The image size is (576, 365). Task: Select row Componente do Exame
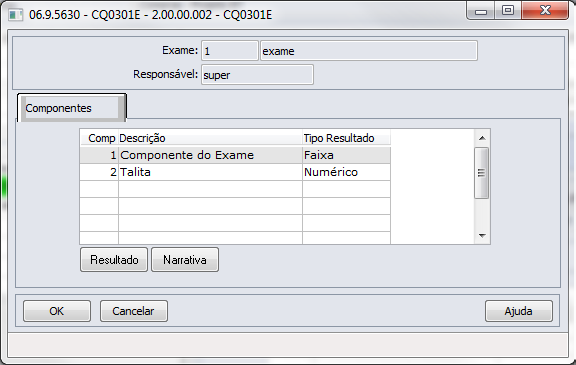click(235, 155)
